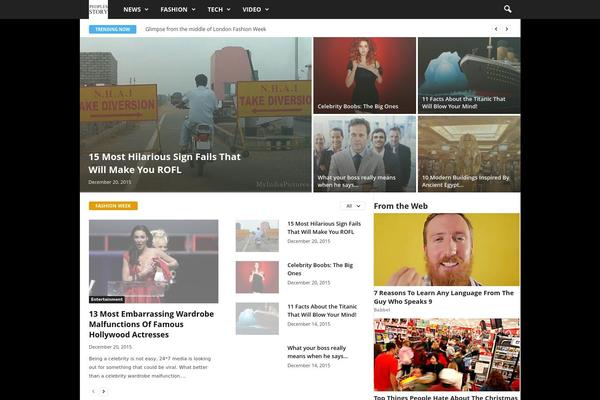Screen dimensions: 600x400
Task: Click the Fashion Week section badge
Action: pyautogui.click(x=113, y=206)
